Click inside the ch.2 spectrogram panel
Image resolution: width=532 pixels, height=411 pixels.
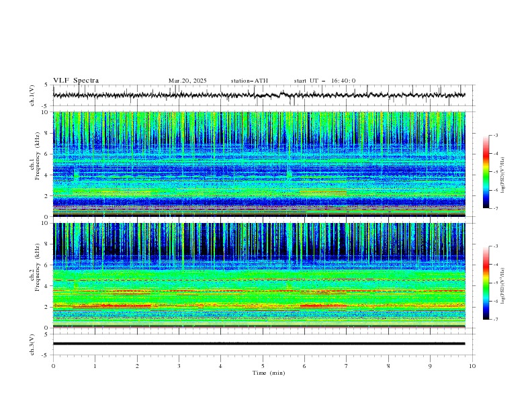pos(259,275)
